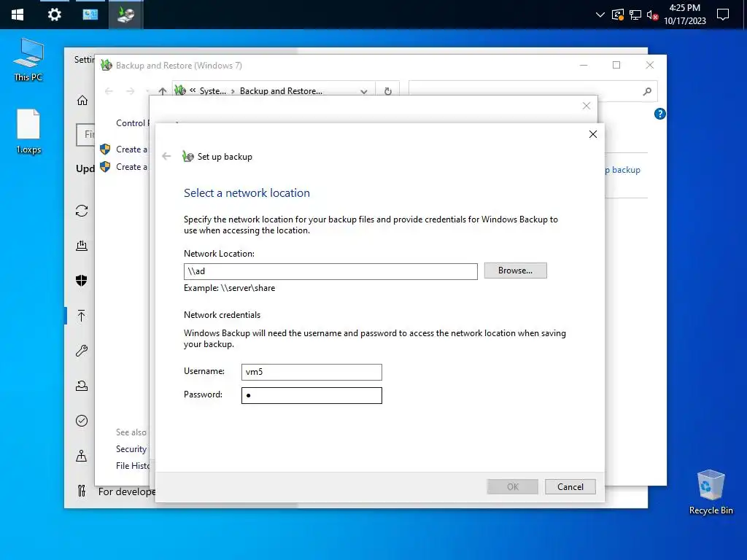This screenshot has height=560, width=747.
Task: Open Windows Security shield in Settings sidebar
Action: (82, 281)
